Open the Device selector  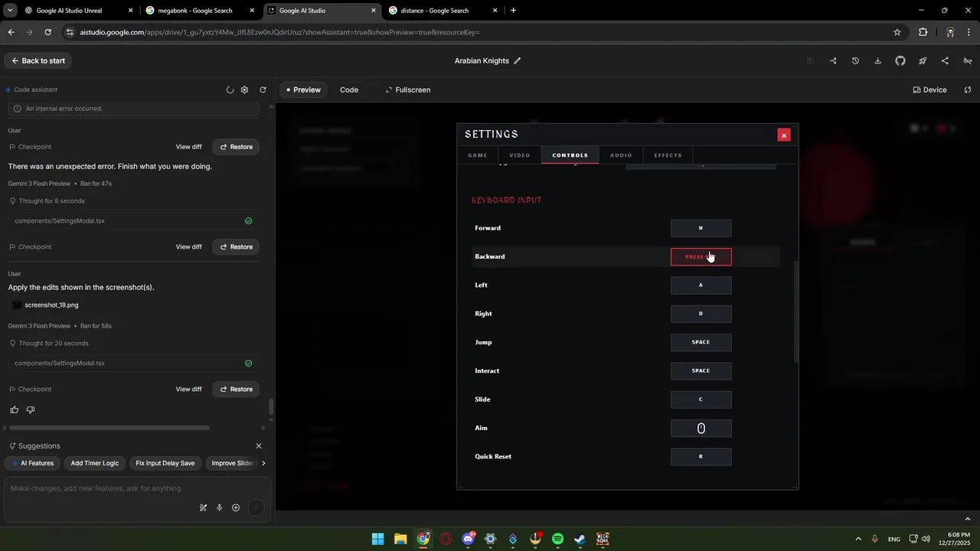(x=929, y=90)
